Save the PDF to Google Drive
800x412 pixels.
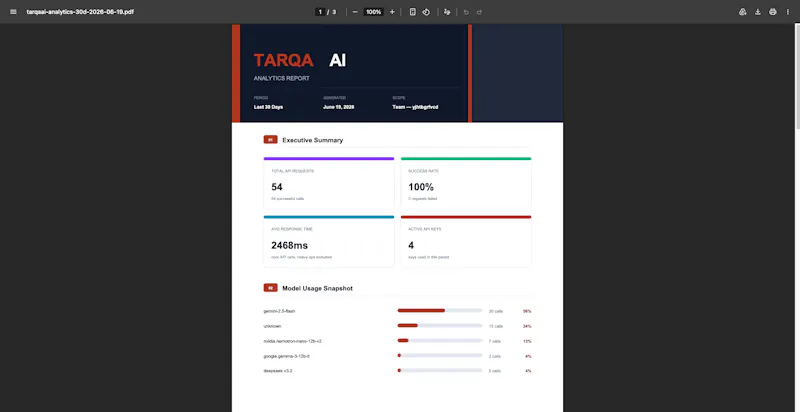click(743, 12)
